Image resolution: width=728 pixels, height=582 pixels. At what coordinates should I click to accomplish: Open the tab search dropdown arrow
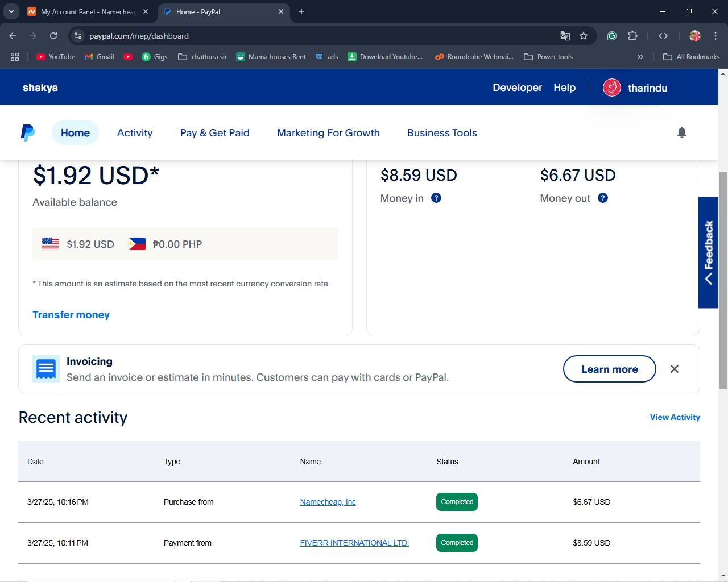tap(11, 11)
